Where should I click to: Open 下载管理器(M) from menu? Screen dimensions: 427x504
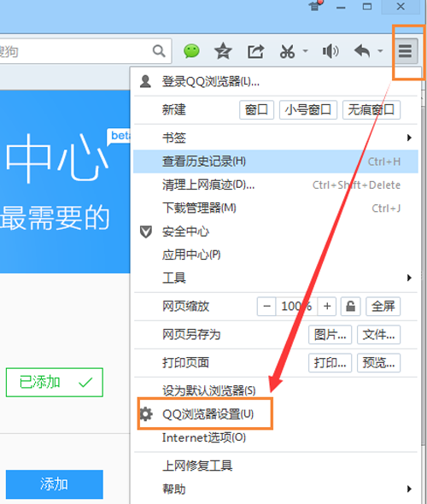click(276, 208)
